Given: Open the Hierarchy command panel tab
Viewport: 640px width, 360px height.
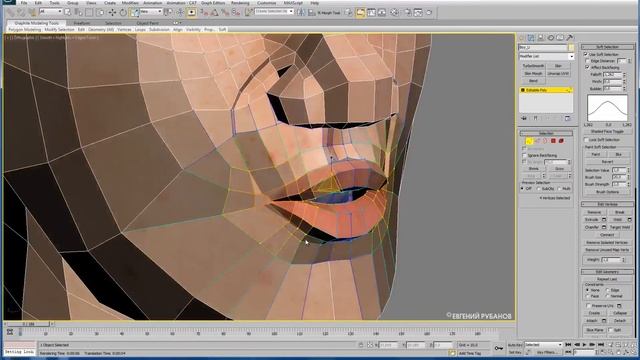Looking at the screenshot, I should click(x=541, y=38).
